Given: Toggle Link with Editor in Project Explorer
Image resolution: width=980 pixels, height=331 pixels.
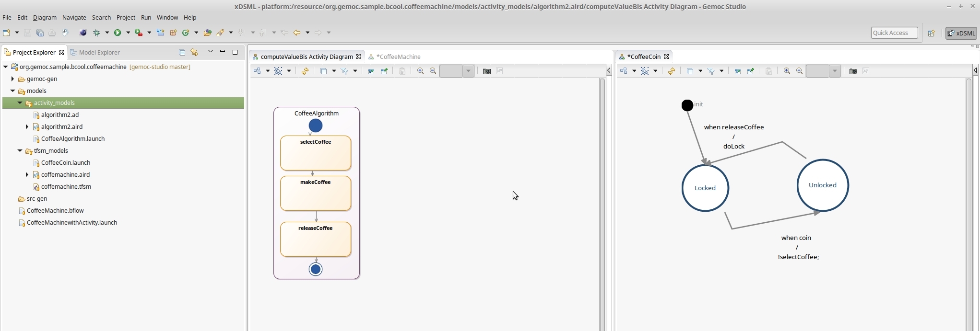Looking at the screenshot, I should [x=194, y=52].
